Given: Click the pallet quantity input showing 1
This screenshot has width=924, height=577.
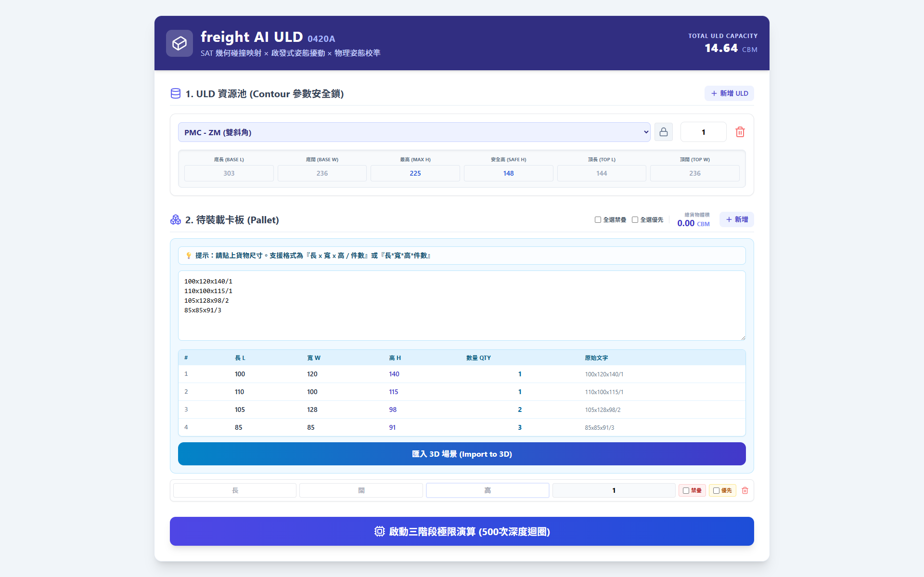Looking at the screenshot, I should tap(614, 490).
